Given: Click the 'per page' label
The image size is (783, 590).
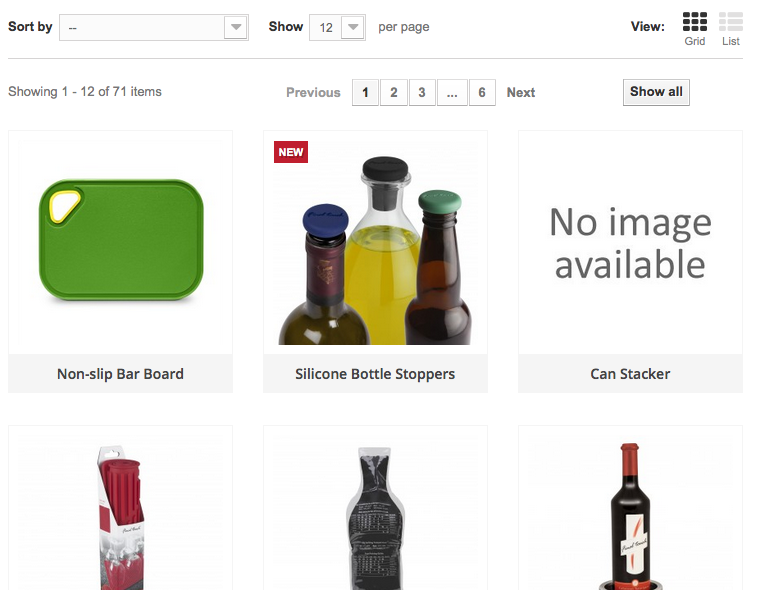Looking at the screenshot, I should (x=403, y=27).
